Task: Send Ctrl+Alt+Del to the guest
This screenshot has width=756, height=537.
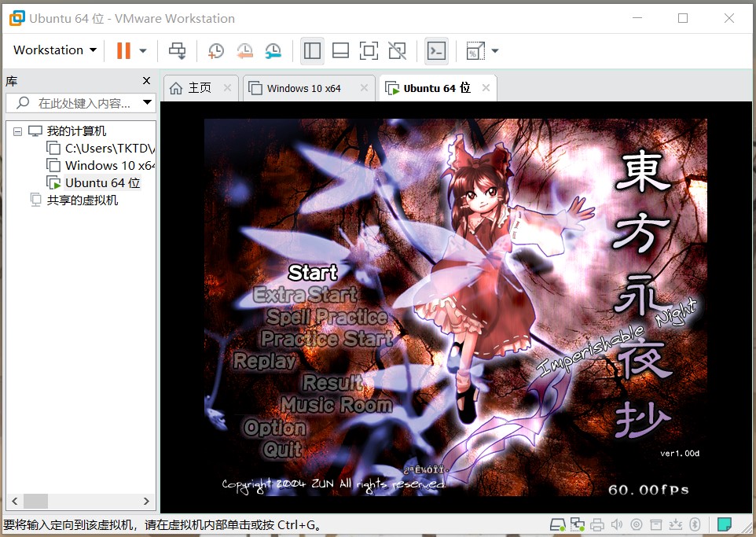Action: pyautogui.click(x=177, y=50)
